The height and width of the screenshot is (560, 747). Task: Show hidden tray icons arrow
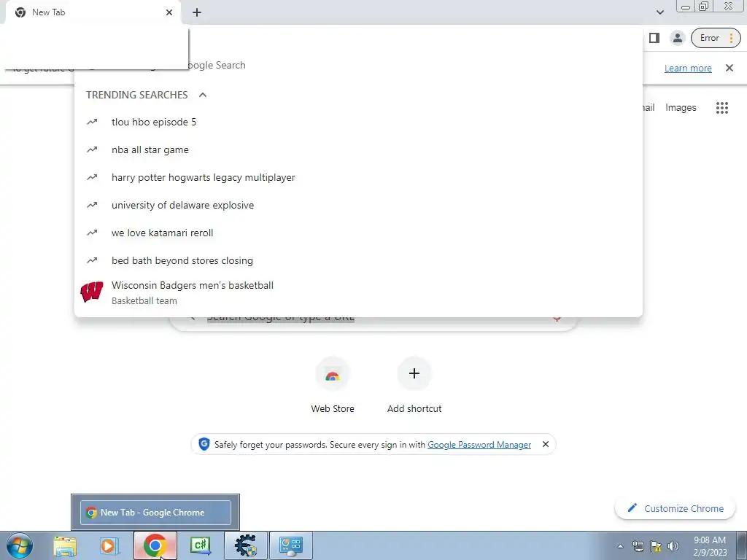[x=620, y=547]
